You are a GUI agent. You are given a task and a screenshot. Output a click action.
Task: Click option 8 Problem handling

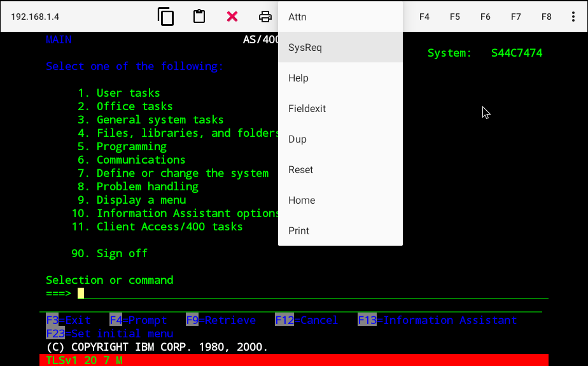tap(138, 187)
